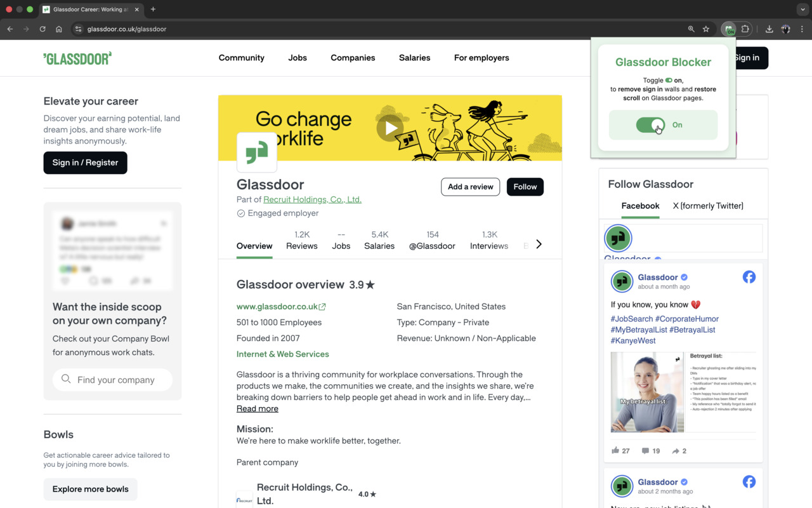Viewport: 812px width, 508px height.
Task: Click Facebook icon on second Glassdoor post
Action: point(749,481)
